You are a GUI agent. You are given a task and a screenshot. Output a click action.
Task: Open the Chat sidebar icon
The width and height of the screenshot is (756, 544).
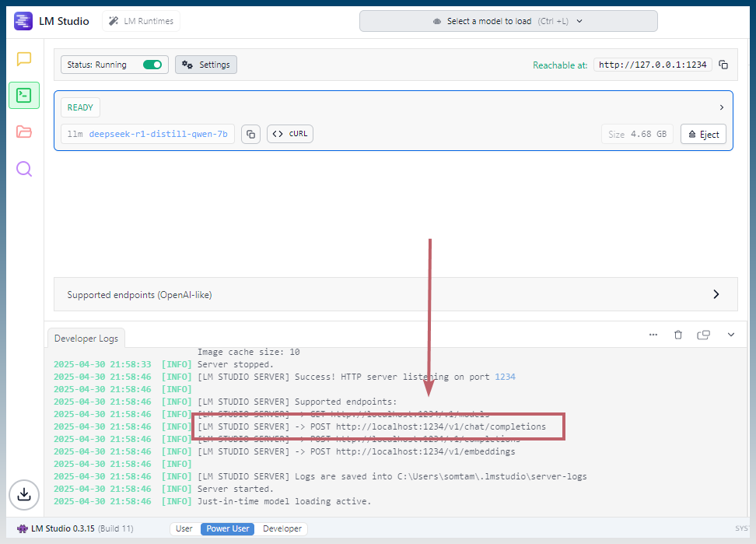(x=24, y=59)
